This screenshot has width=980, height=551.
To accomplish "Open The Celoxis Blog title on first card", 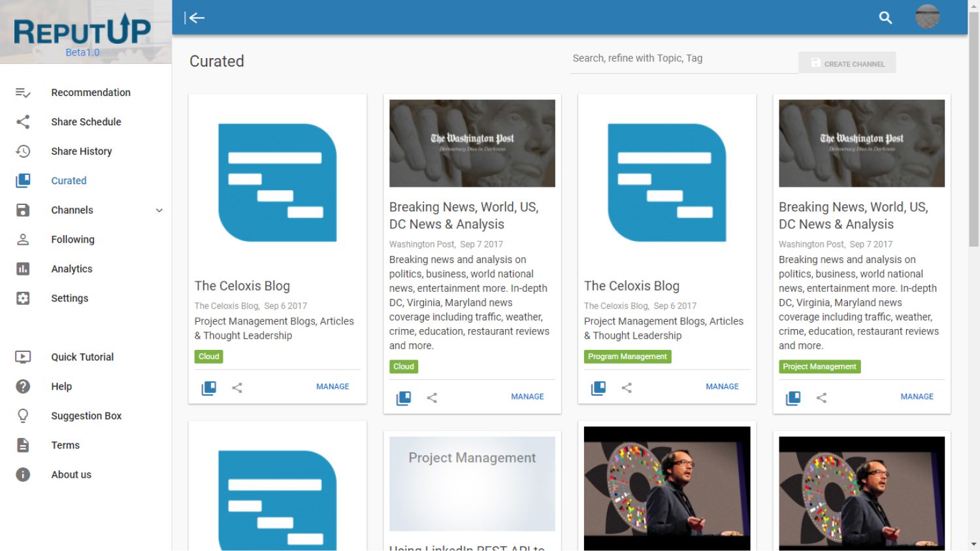I will point(242,286).
